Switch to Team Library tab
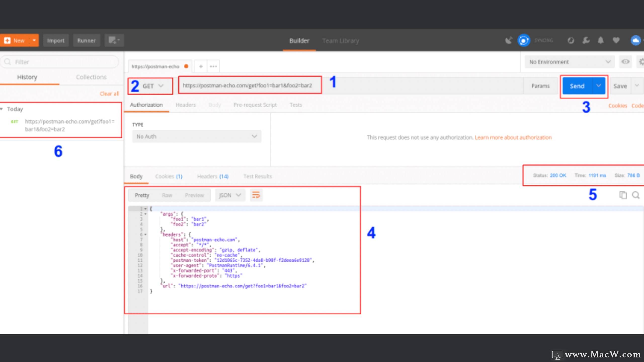This screenshot has height=362, width=644. (341, 41)
